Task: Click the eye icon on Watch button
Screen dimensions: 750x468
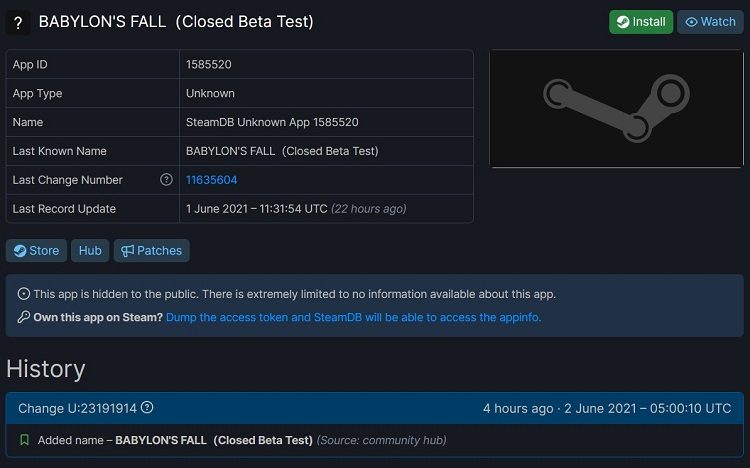Action: [691, 22]
